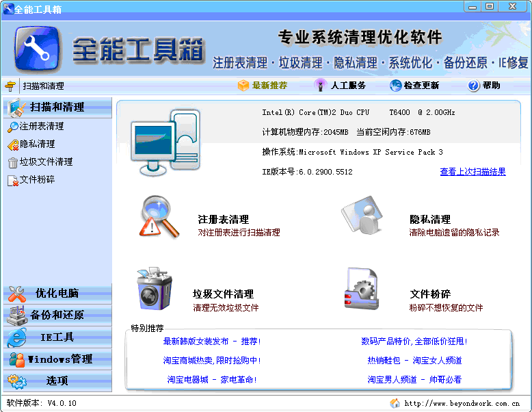Click the box icon beside 最新推荐
This screenshot has height=412, width=532.
[x=243, y=86]
